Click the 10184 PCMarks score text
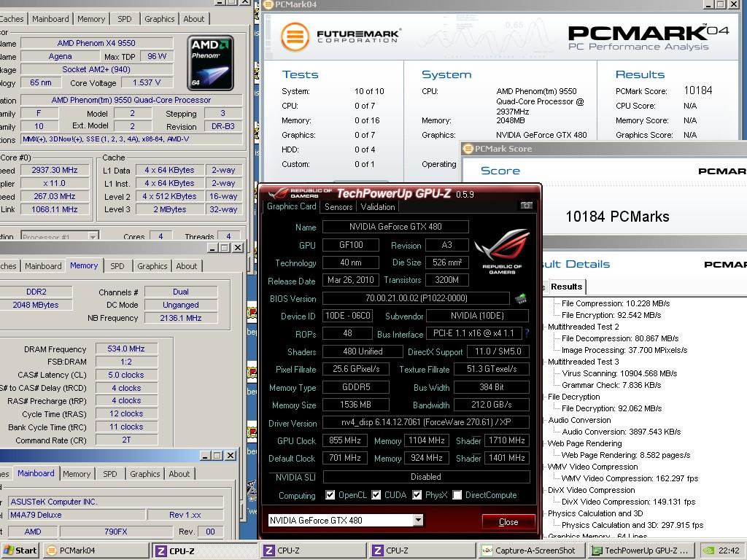Image resolution: width=747 pixels, height=560 pixels. pyautogui.click(x=617, y=217)
